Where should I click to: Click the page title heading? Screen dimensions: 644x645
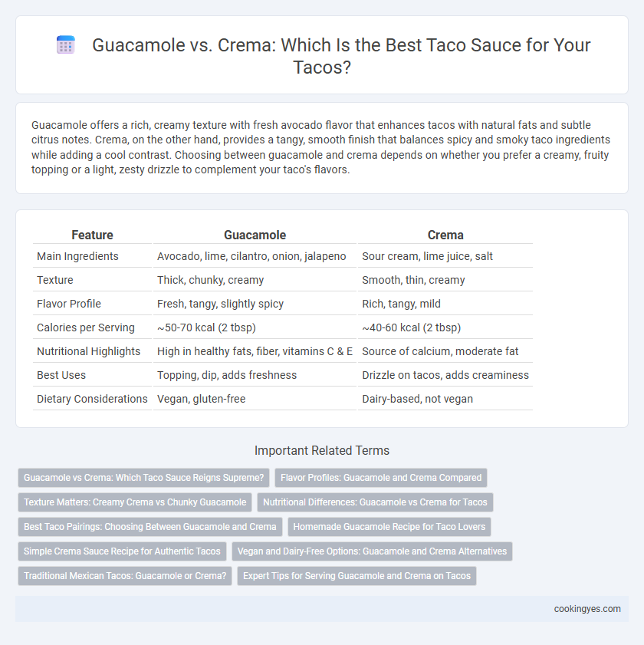click(341, 56)
